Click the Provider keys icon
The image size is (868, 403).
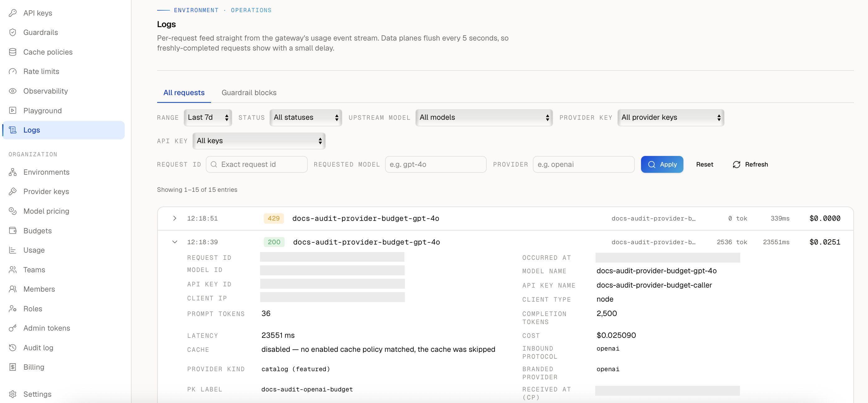[13, 191]
